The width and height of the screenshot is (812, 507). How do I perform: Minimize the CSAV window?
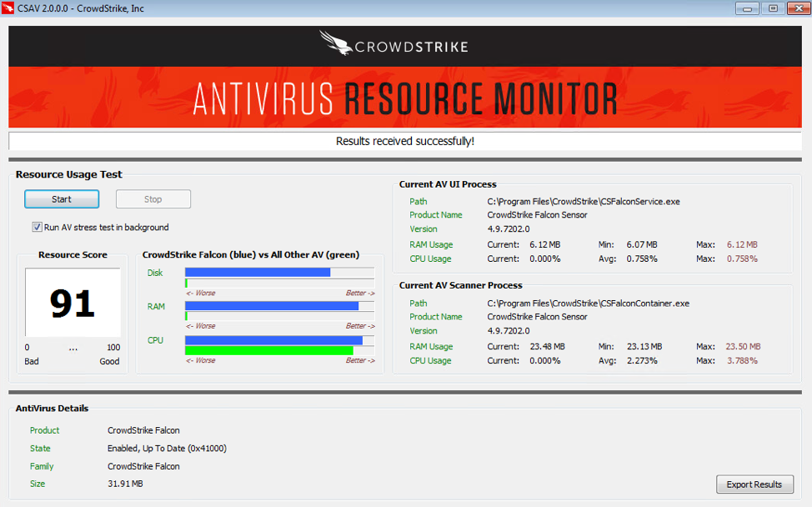click(x=747, y=8)
